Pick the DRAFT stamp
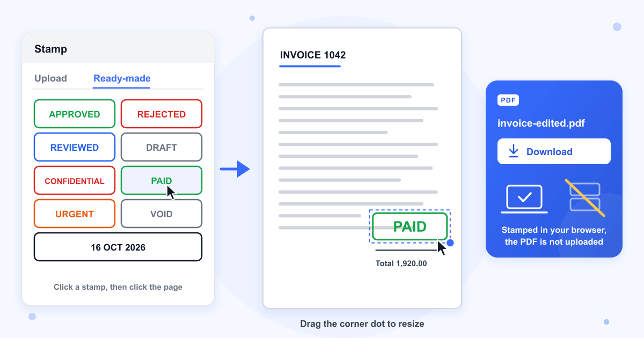This screenshot has height=338, width=644. point(162,148)
